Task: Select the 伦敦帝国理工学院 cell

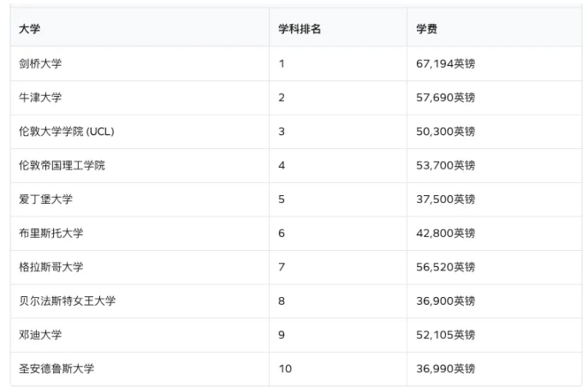Action: pyautogui.click(x=62, y=165)
